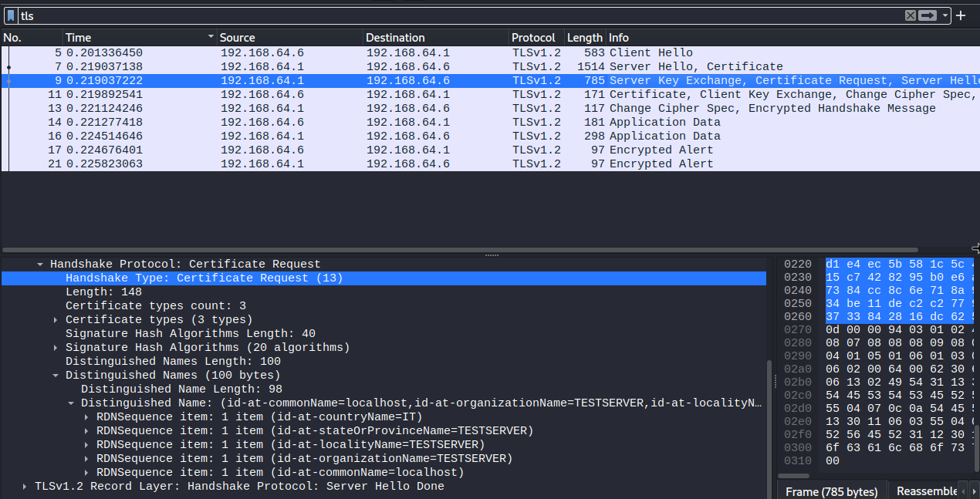This screenshot has width=980, height=499.
Task: Collapse the Distinguished Name commonName=localhost node
Action: click(x=71, y=403)
